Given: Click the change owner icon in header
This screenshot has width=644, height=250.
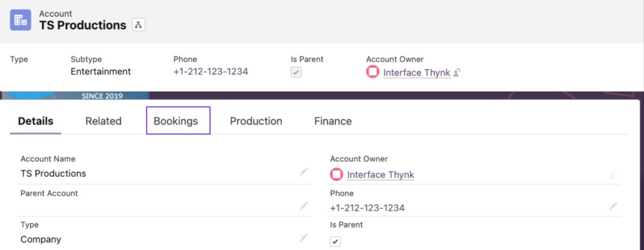Looking at the screenshot, I should coord(457,73).
